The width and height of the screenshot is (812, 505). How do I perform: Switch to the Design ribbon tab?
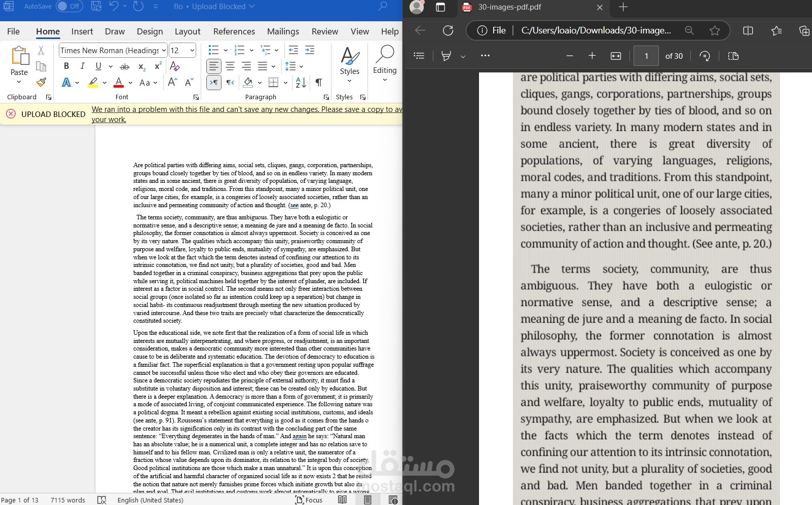(150, 31)
